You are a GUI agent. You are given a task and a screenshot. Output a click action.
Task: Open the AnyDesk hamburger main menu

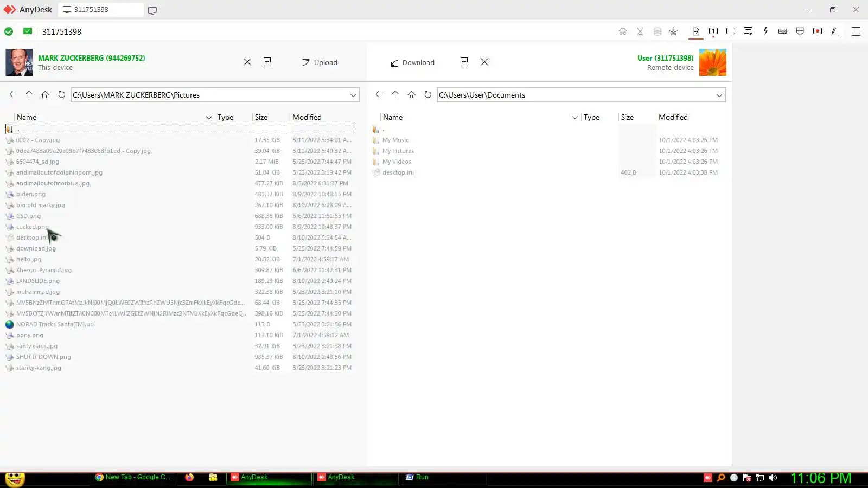(x=856, y=31)
